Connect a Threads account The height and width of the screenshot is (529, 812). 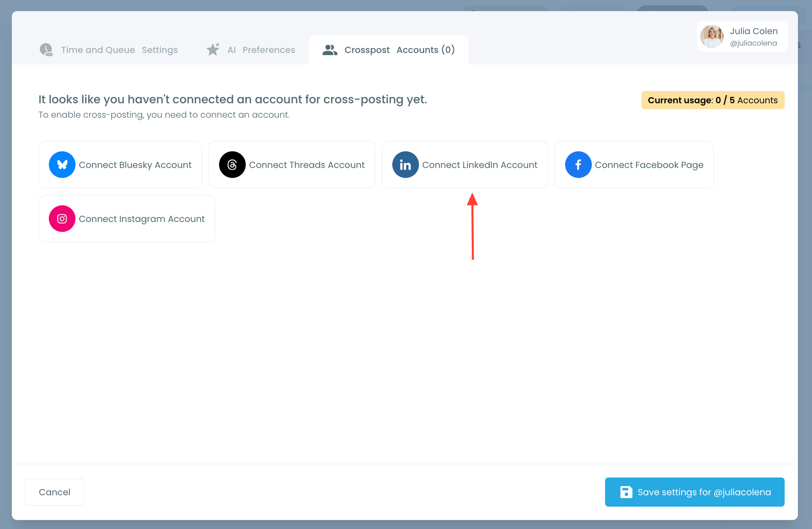pyautogui.click(x=292, y=165)
